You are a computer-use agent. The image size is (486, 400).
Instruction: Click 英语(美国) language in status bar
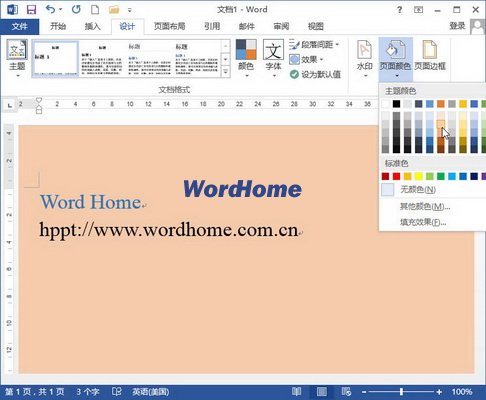(x=151, y=392)
